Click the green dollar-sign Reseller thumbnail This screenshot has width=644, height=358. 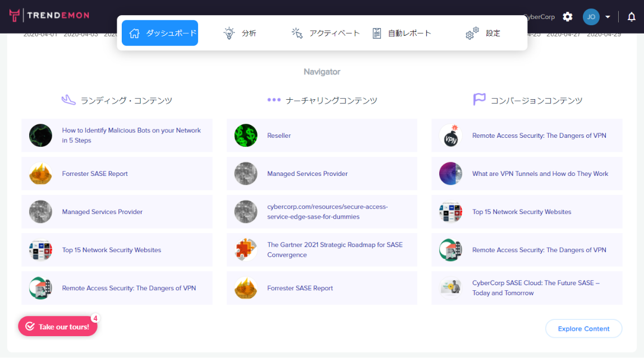(246, 136)
